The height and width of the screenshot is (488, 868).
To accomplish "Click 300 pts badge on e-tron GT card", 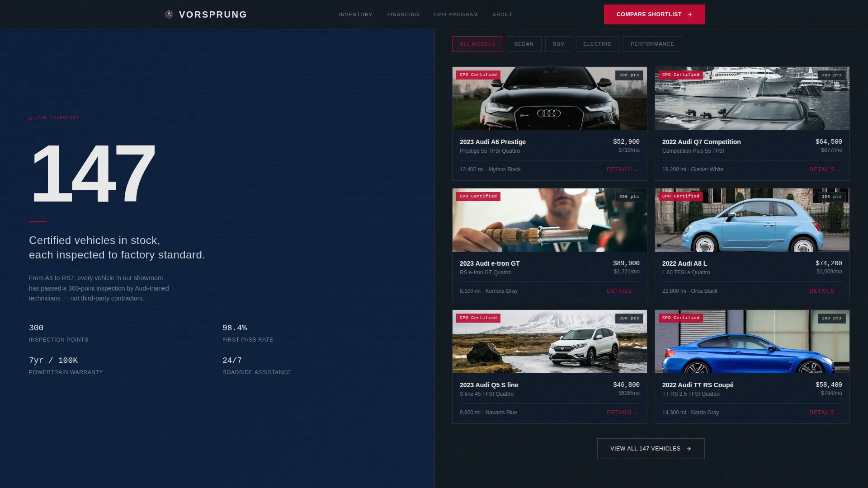I will coord(629,197).
